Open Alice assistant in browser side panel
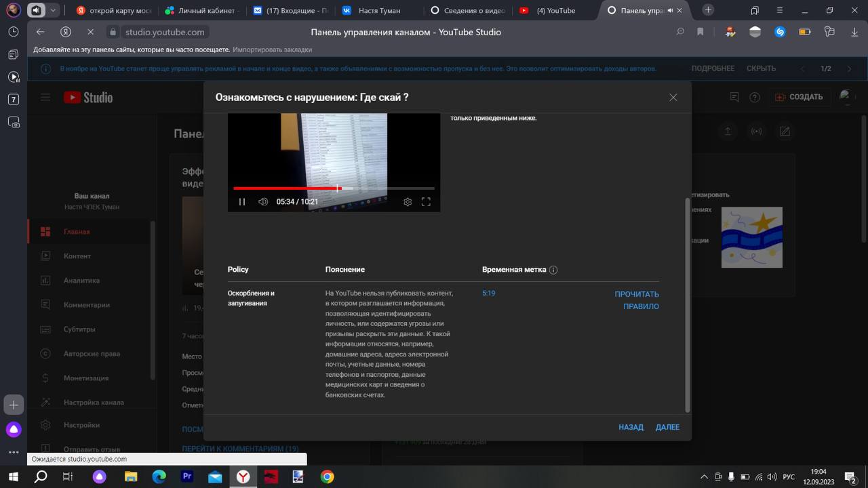Viewport: 868px width, 488px height. pos(14,430)
